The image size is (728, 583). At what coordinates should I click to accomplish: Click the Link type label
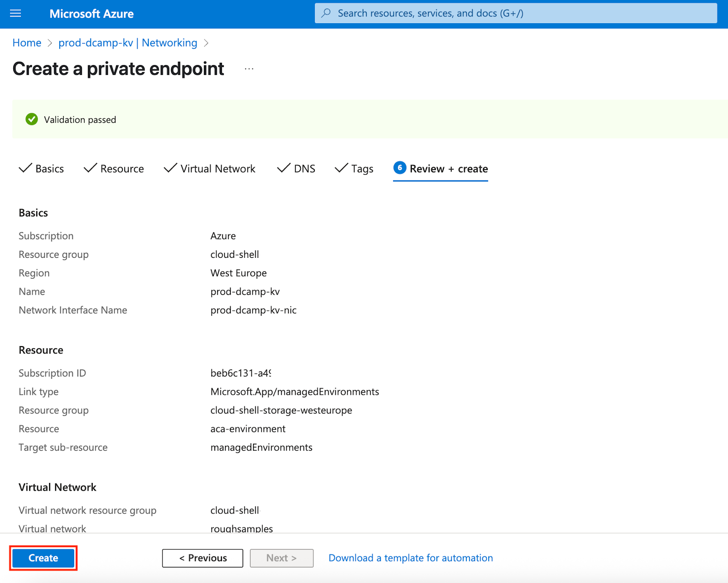coord(39,392)
